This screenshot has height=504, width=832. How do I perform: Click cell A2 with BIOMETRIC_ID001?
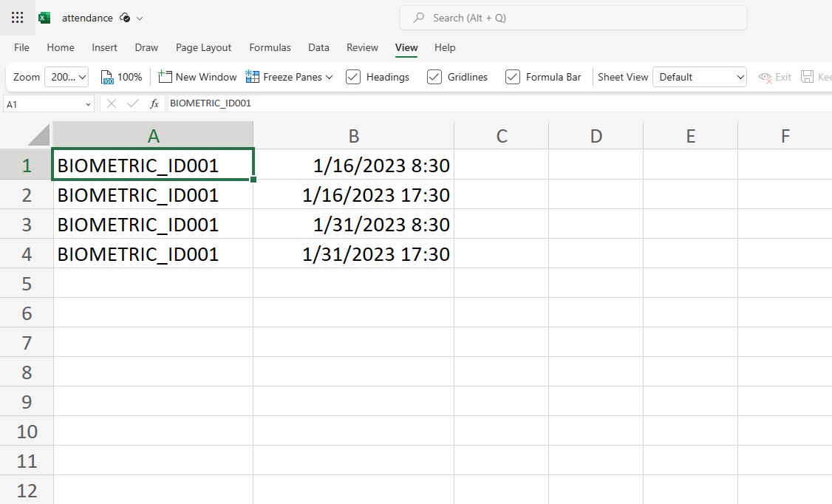click(154, 194)
